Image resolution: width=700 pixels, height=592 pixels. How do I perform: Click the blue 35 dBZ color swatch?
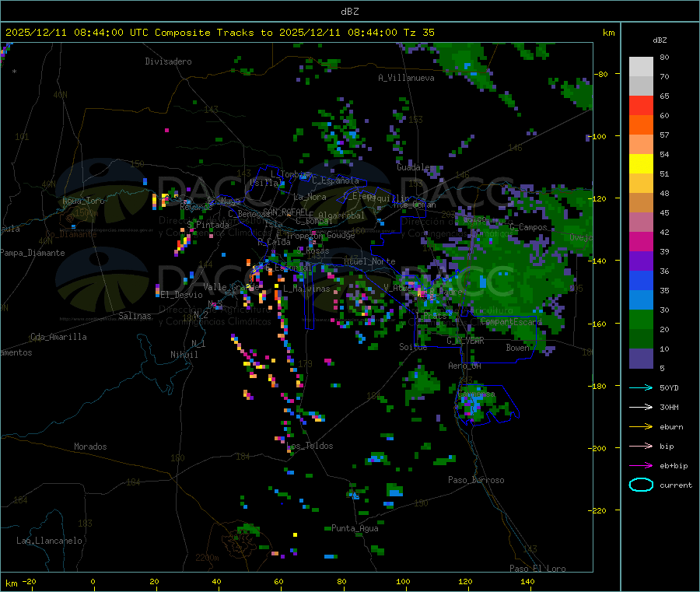point(641,280)
